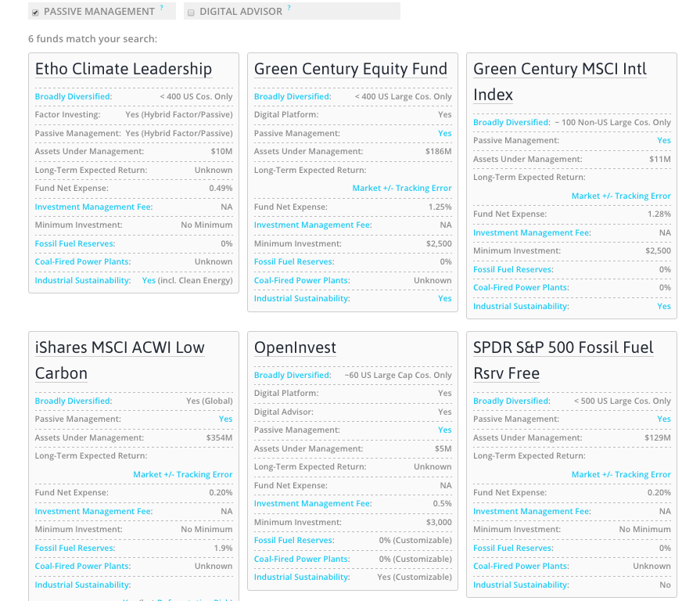The height and width of the screenshot is (601, 700).
Task: Click Investment Management Fee in Etho Climate card
Action: click(x=94, y=207)
